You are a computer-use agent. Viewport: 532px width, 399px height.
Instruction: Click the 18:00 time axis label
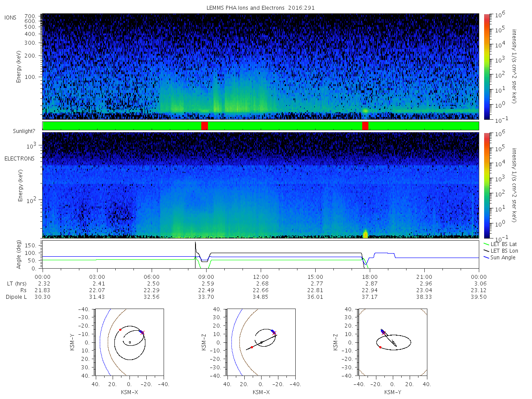pos(370,277)
